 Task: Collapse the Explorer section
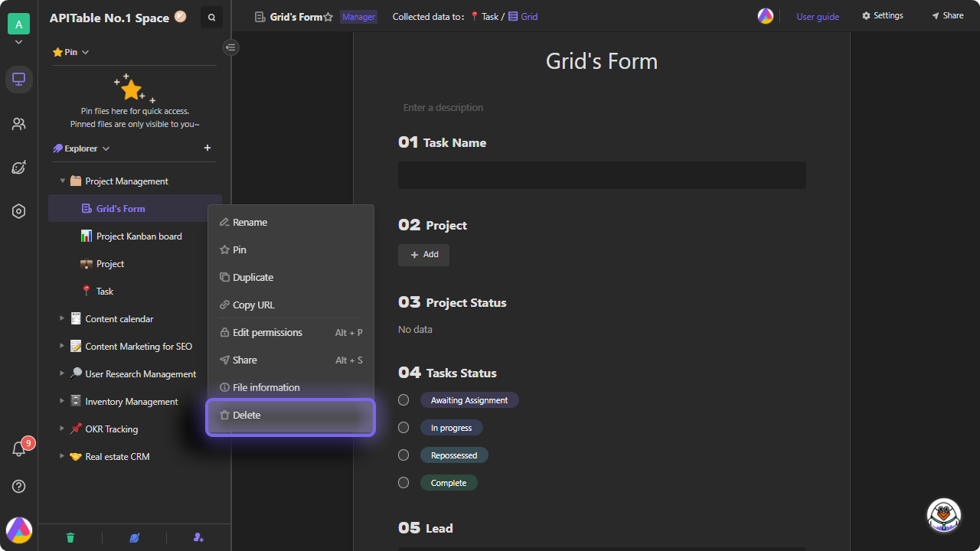pos(106,148)
